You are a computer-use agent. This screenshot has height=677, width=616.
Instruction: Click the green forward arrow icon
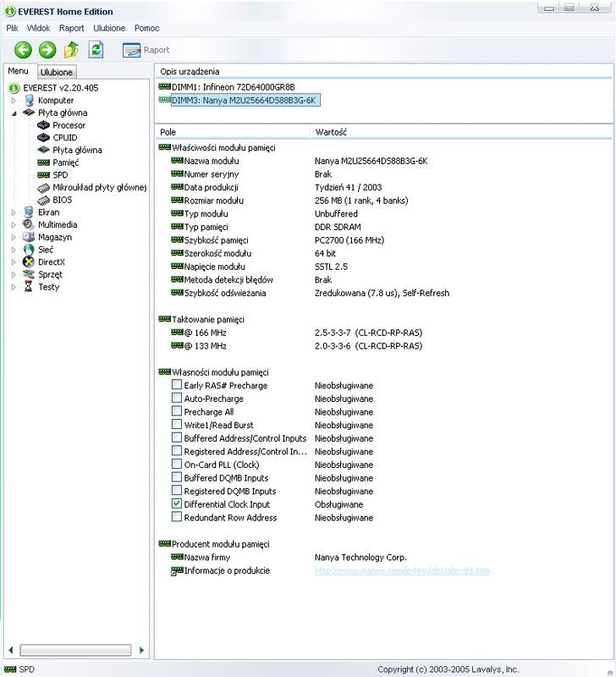click(x=47, y=50)
